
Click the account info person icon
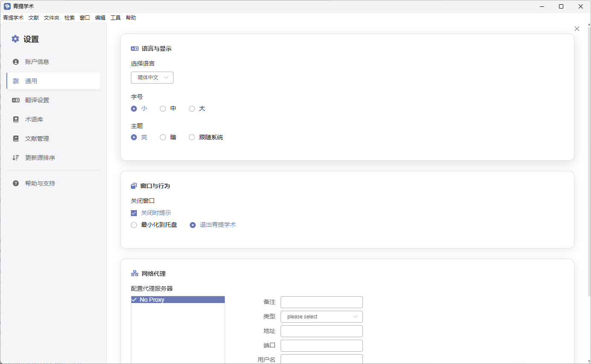(16, 62)
